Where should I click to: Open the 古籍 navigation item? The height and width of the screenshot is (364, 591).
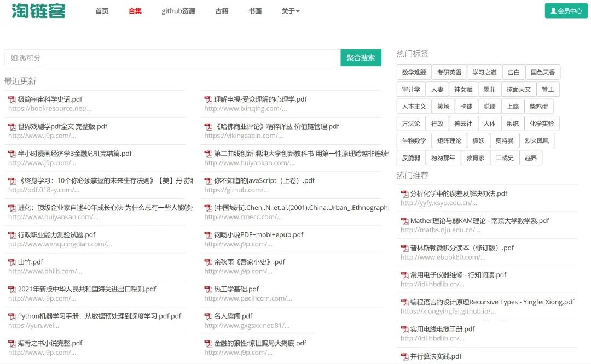tap(222, 11)
